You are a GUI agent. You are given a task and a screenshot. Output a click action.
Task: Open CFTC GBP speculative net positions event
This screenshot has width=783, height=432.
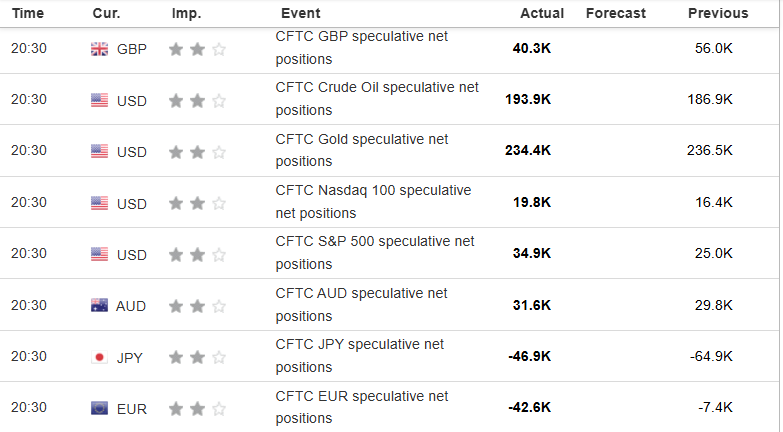click(x=361, y=48)
